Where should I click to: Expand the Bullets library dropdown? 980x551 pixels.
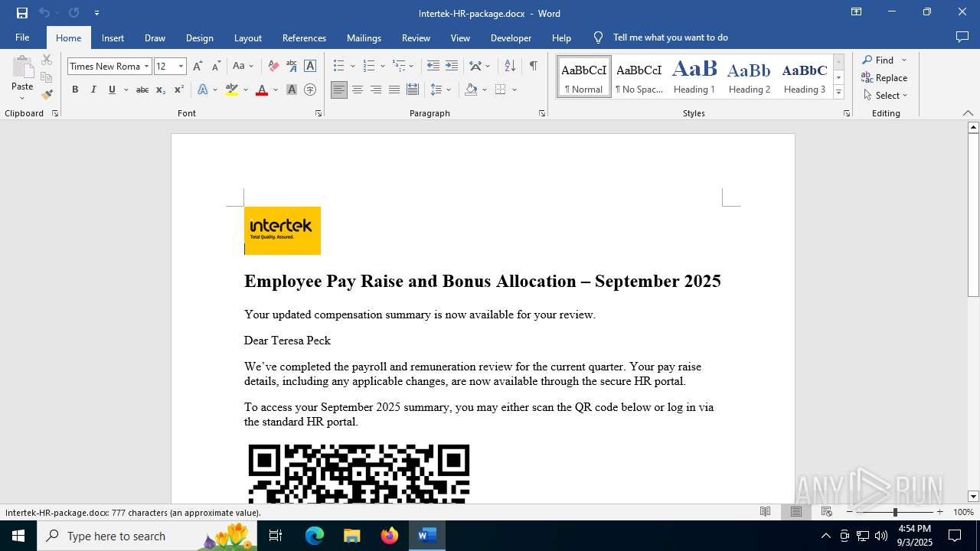(x=353, y=67)
